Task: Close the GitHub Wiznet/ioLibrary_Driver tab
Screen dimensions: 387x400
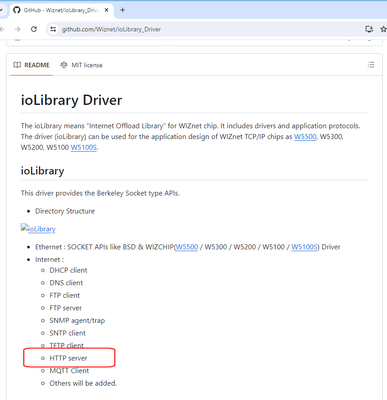Action: (107, 10)
